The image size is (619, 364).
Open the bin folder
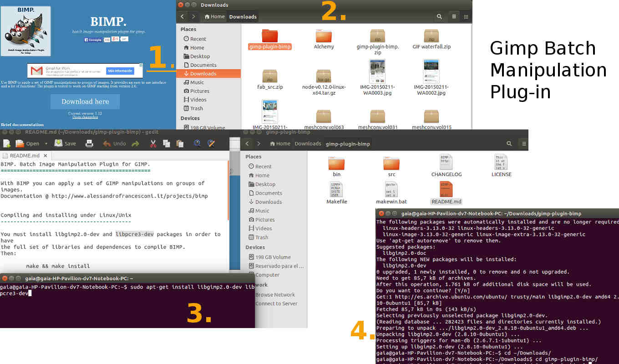tap(336, 167)
